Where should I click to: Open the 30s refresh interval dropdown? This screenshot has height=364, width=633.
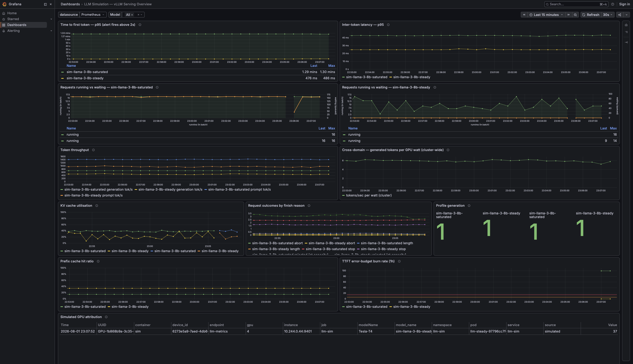608,15
